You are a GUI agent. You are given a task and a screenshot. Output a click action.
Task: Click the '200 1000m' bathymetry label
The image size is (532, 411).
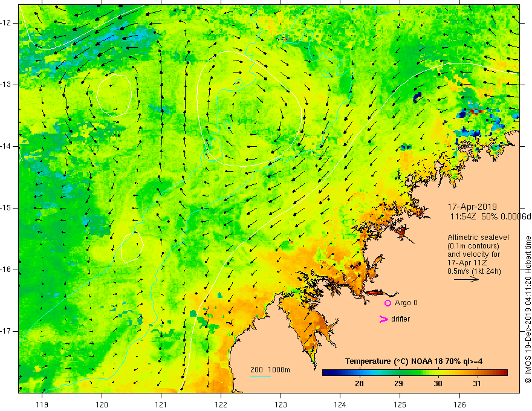[x=270, y=370]
